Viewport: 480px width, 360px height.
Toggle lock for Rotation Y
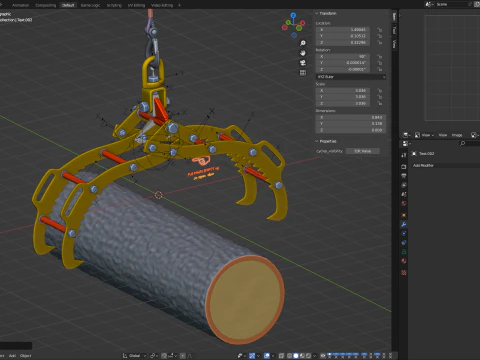[x=379, y=63]
